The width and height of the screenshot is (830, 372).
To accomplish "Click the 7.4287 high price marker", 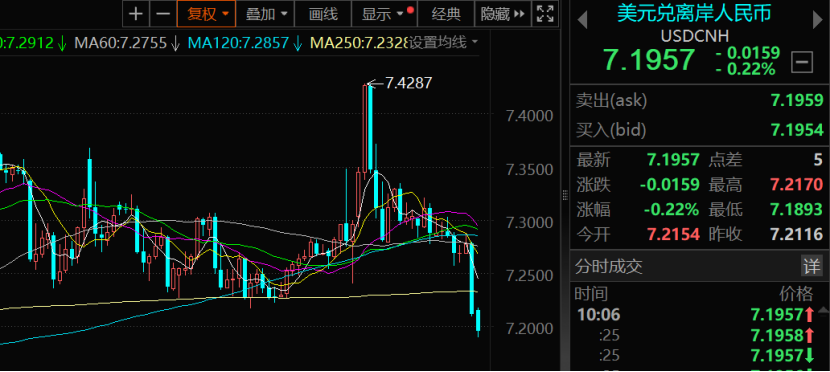I will click(408, 83).
